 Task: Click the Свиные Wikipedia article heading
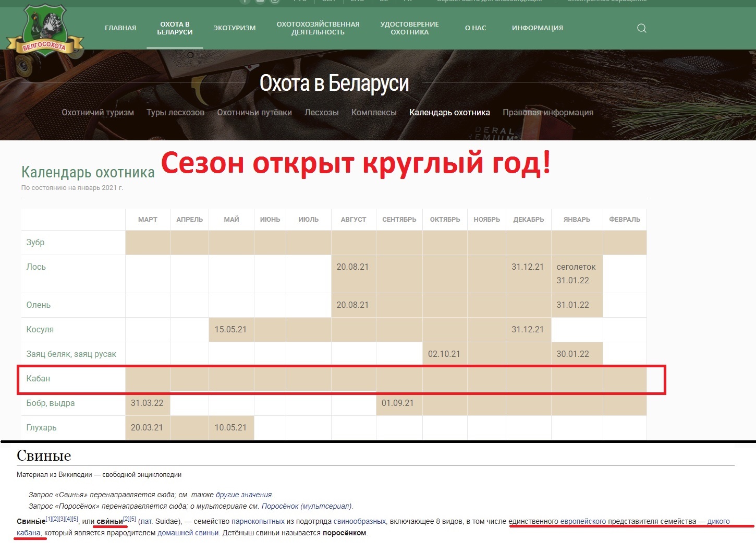(x=44, y=456)
